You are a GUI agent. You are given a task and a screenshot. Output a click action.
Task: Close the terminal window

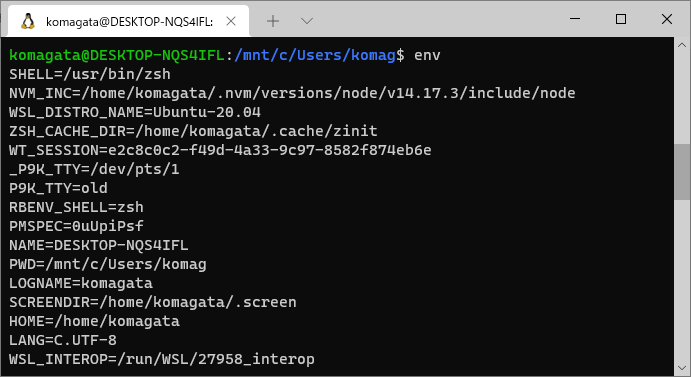point(667,19)
